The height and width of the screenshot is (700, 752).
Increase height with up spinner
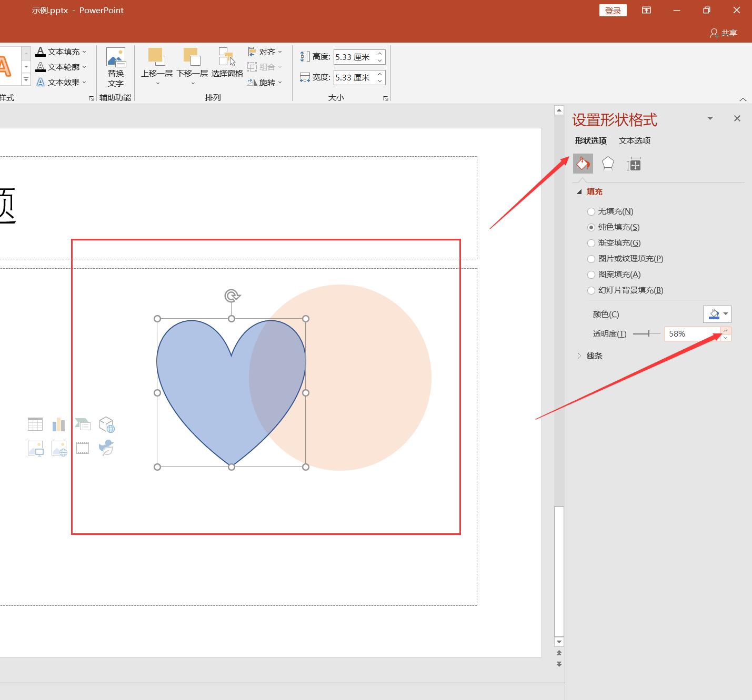380,54
